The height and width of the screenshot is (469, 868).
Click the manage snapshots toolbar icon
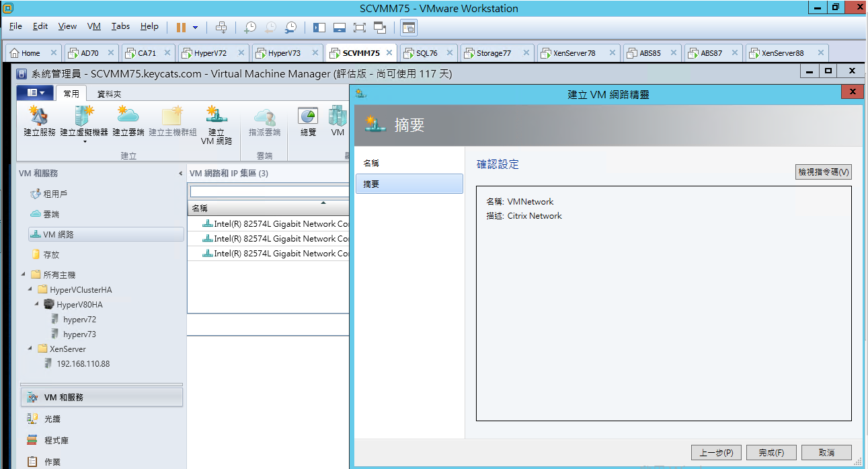(x=290, y=27)
